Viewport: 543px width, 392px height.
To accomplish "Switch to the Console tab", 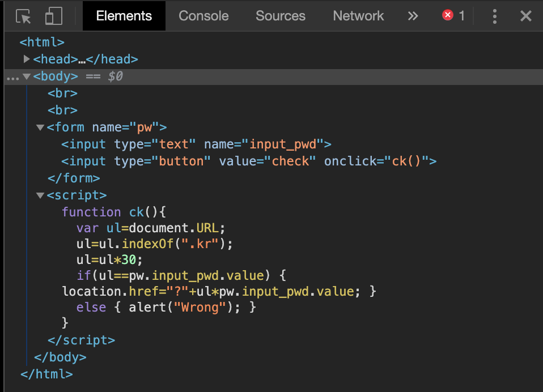I will pos(203,16).
